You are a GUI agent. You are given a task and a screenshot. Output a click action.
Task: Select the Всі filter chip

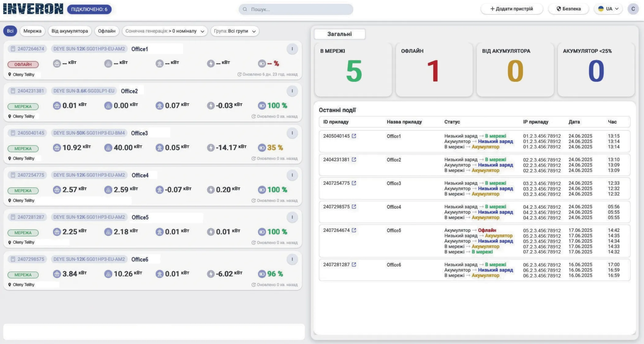10,31
